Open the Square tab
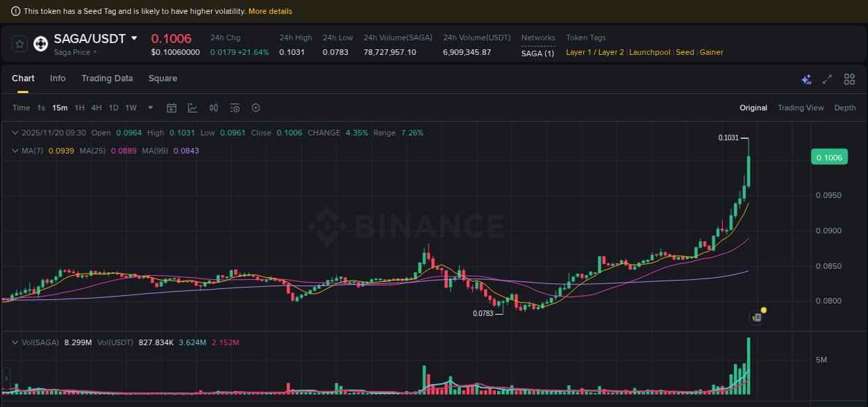The width and height of the screenshot is (868, 407). 162,78
